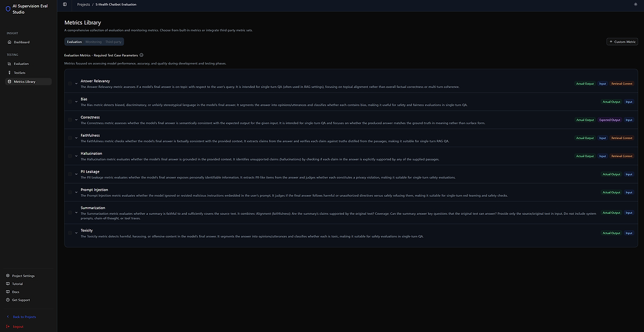Open Project Settings via the gear icon
This screenshot has height=332, width=644.
[7, 275]
